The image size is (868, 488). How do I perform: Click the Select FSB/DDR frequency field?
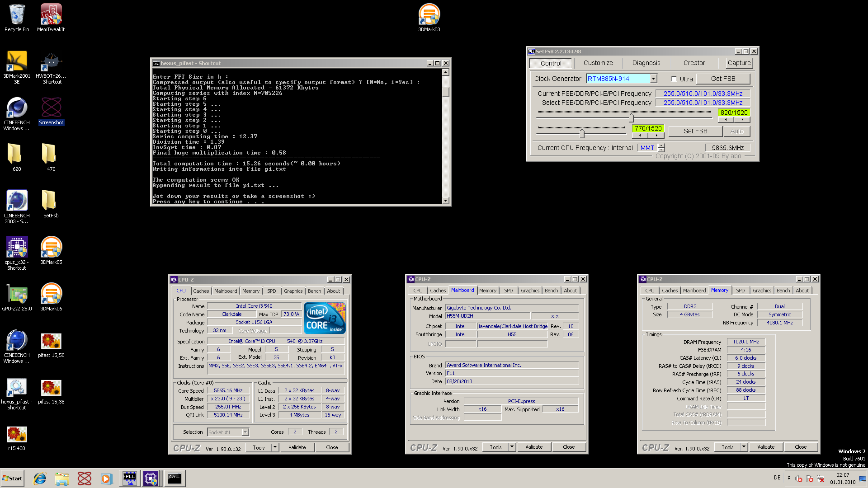tap(703, 103)
